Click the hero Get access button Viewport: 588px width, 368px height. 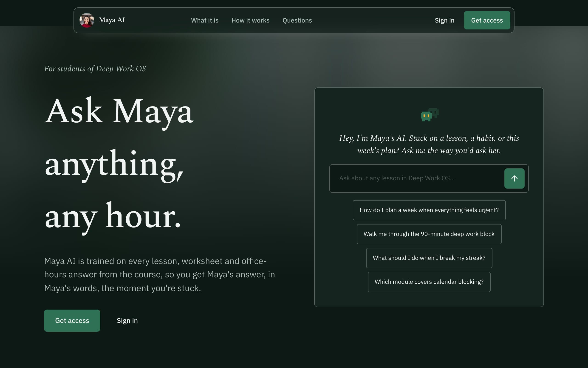(72, 320)
